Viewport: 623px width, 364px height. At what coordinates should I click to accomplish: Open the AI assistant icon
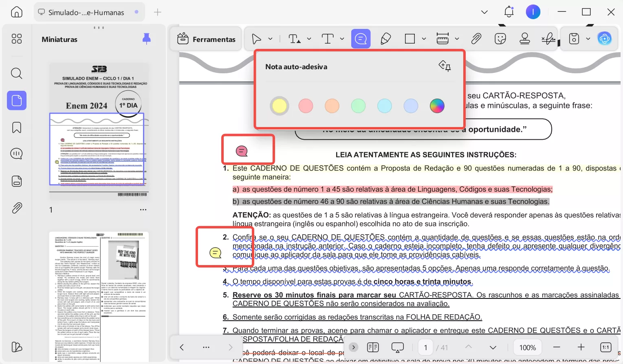pyautogui.click(x=605, y=38)
